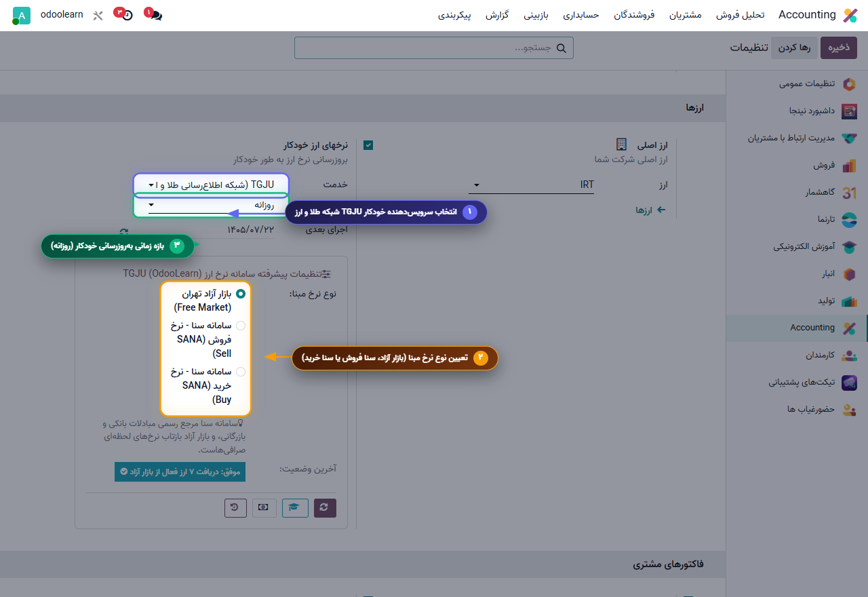Click the history rewind icon button
This screenshot has width=868, height=597.
(235, 507)
